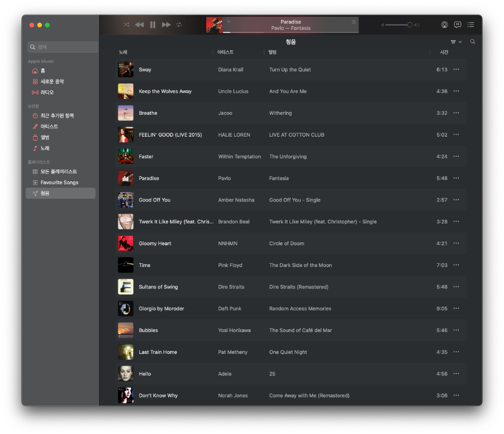Screen dimensions: 504x434
Task: Click the playlist search magnifier icon
Action: 473,42
